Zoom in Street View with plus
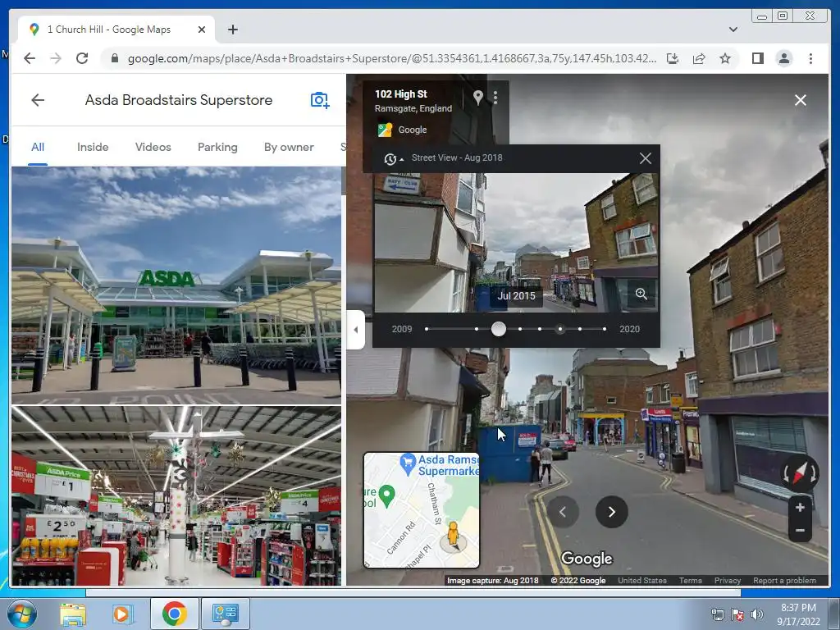The height and width of the screenshot is (630, 840). [800, 507]
